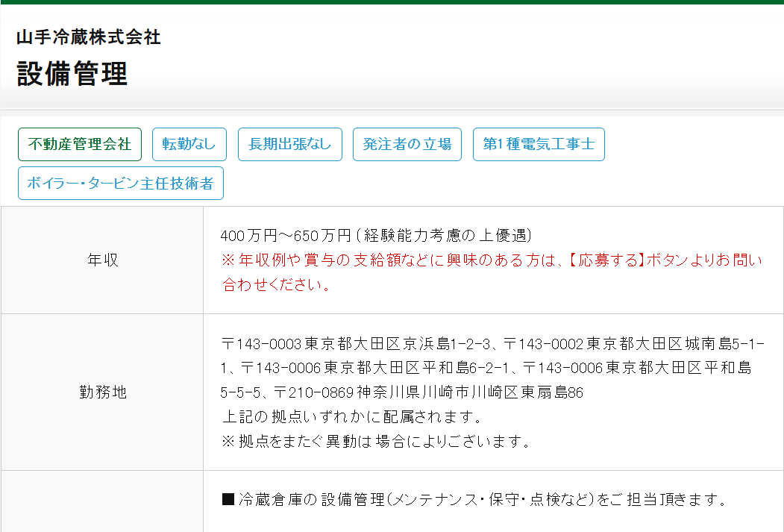
Task: Click the ボイラー・タービン主任技術者 tag
Action: click(x=120, y=184)
